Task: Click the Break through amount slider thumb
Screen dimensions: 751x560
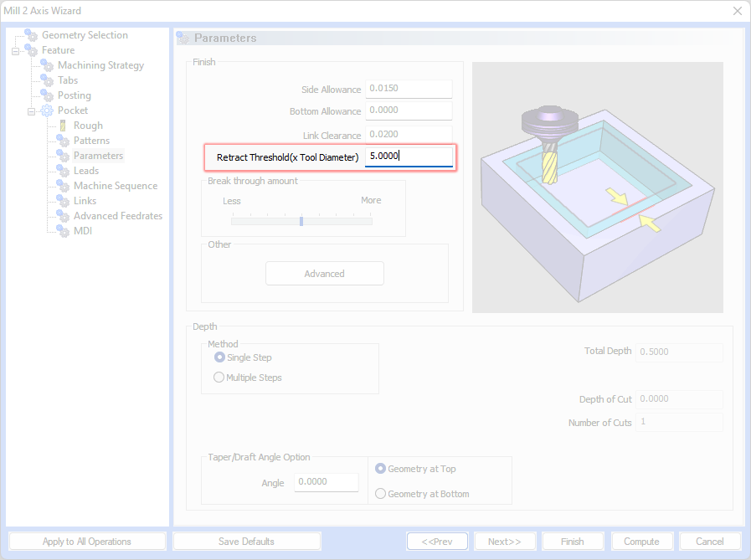Action: [301, 221]
